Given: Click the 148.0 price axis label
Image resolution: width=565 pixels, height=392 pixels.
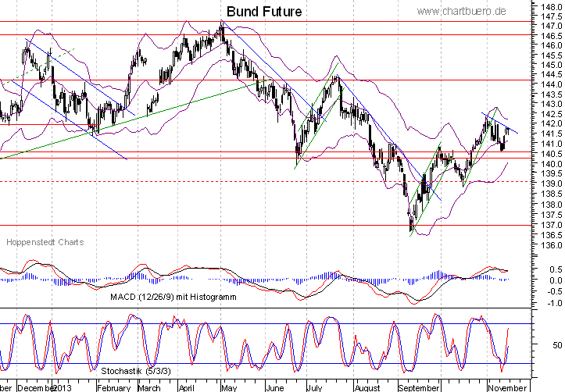Looking at the screenshot, I should 551,6.
